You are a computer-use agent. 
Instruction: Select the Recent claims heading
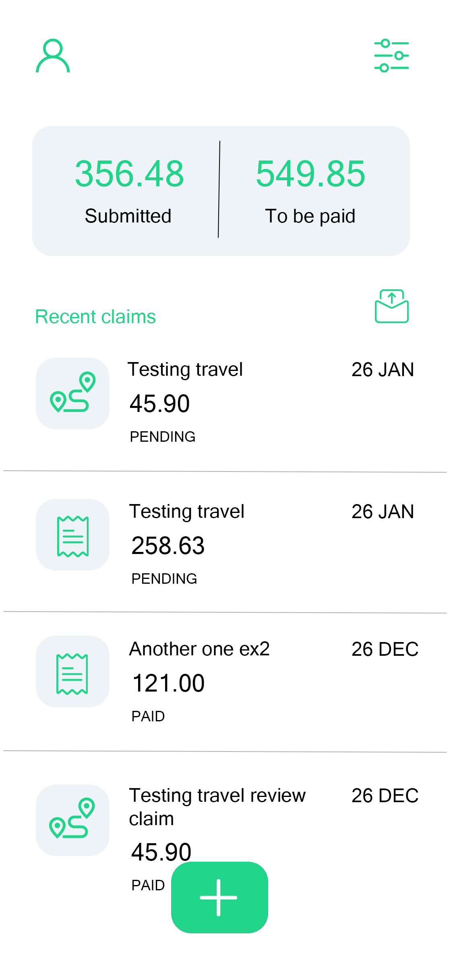pos(95,317)
